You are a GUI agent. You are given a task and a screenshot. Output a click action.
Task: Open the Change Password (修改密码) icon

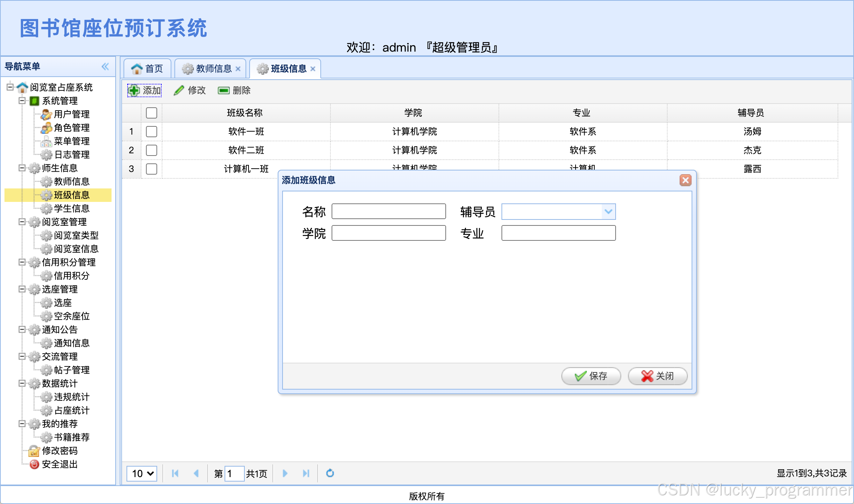click(x=34, y=451)
